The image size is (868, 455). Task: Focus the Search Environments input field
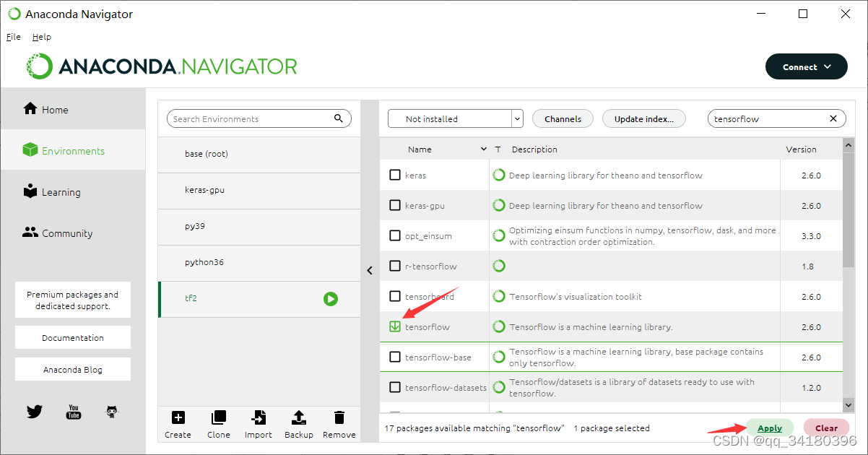tap(259, 118)
